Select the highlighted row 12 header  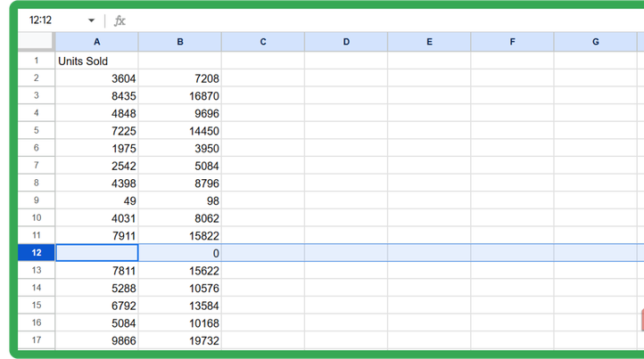pos(37,253)
